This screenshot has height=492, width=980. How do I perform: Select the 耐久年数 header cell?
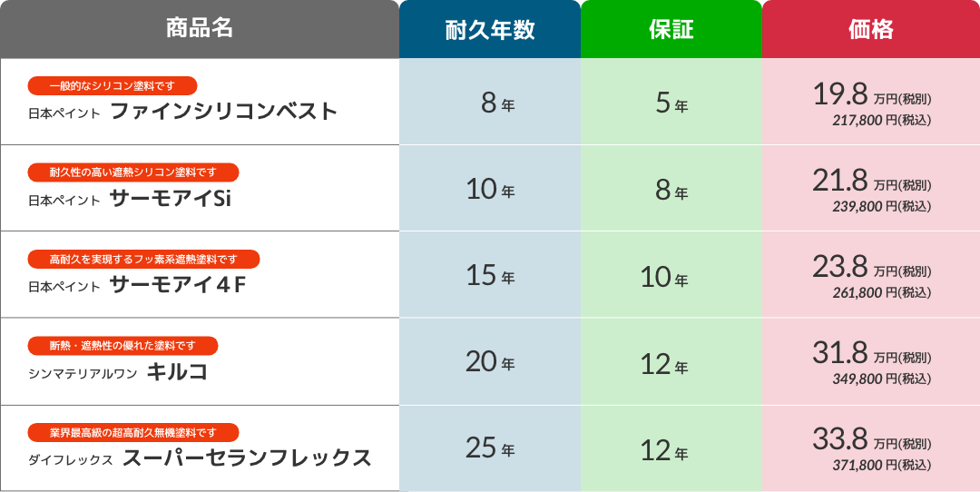[490, 29]
